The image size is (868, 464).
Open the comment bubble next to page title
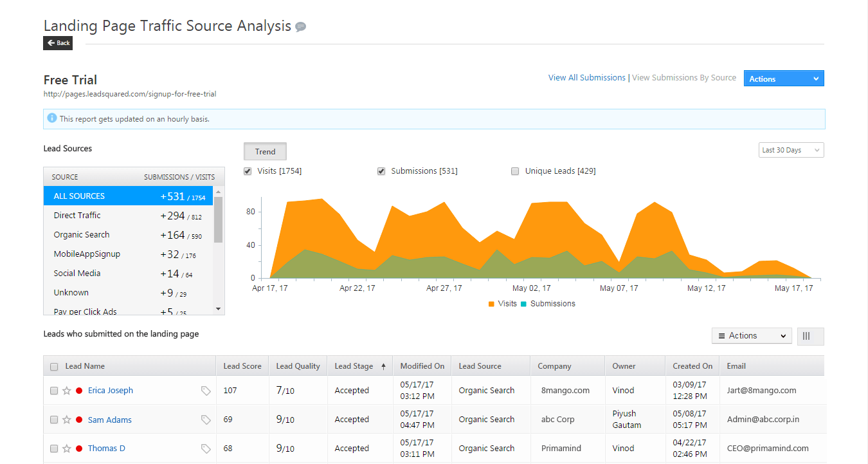coord(300,26)
